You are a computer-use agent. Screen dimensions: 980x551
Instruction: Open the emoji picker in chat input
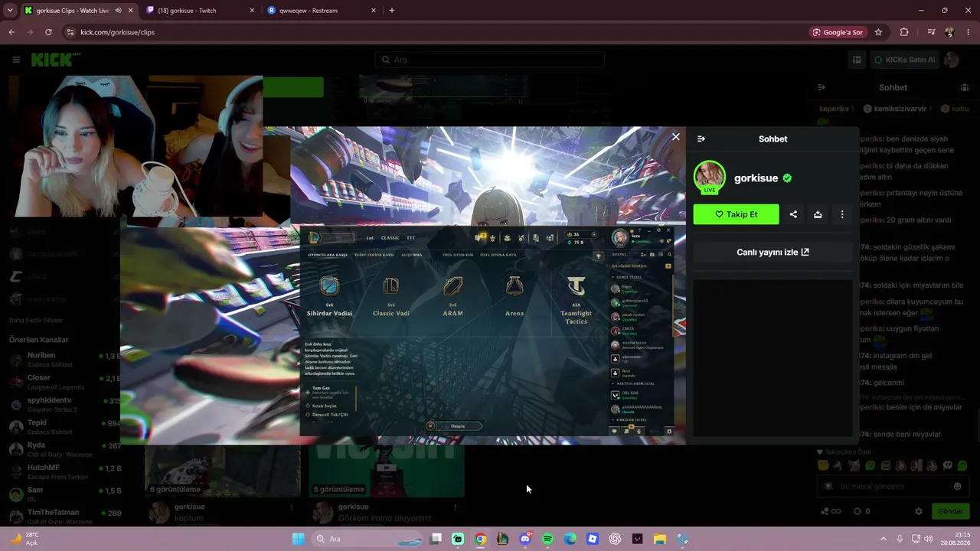point(957,486)
